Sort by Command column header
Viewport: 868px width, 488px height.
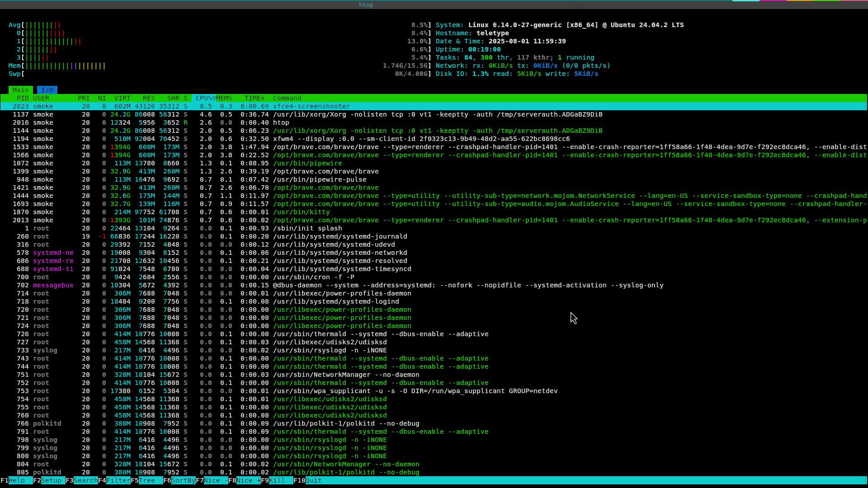287,98
